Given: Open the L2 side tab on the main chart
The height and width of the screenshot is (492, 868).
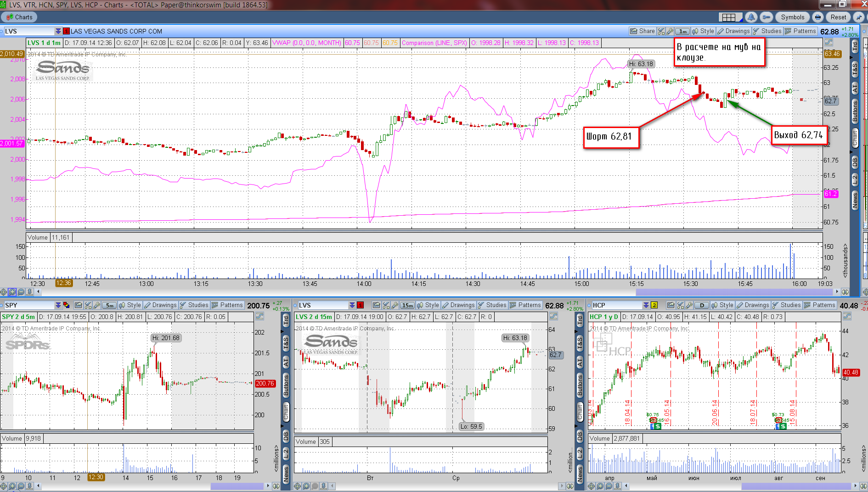Looking at the screenshot, I should point(855,179).
